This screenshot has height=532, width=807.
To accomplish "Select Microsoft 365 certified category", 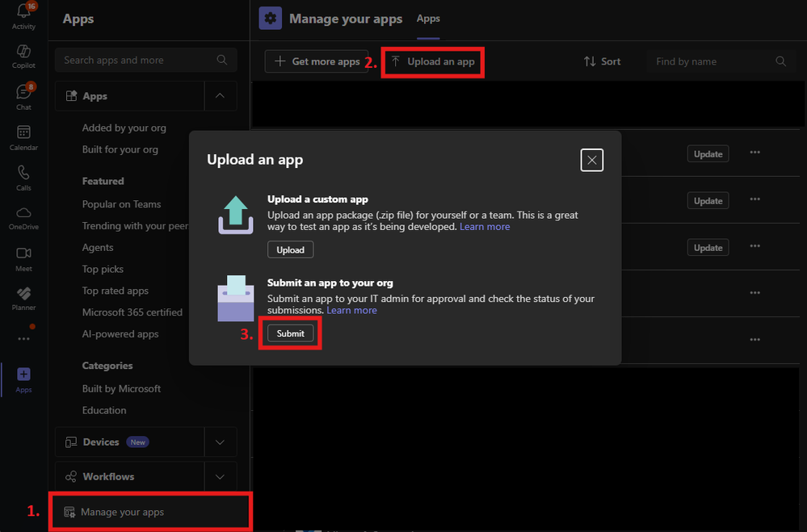I will [132, 312].
